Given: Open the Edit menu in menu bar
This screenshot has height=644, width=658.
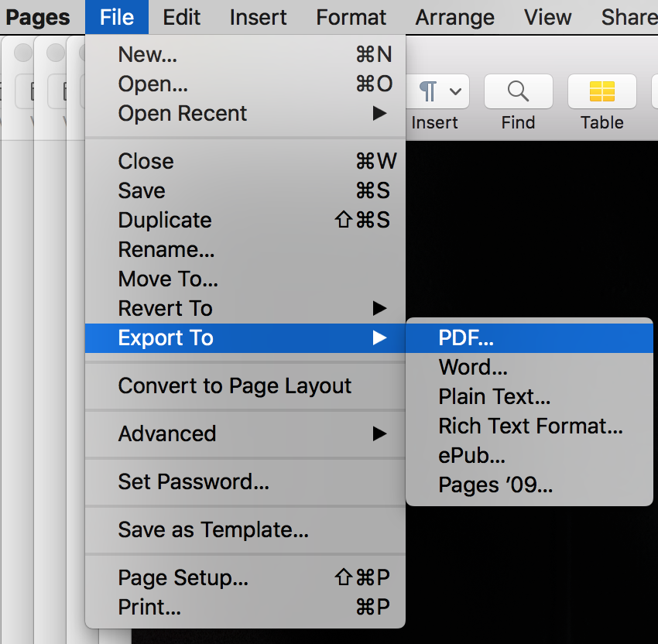Looking at the screenshot, I should [182, 17].
